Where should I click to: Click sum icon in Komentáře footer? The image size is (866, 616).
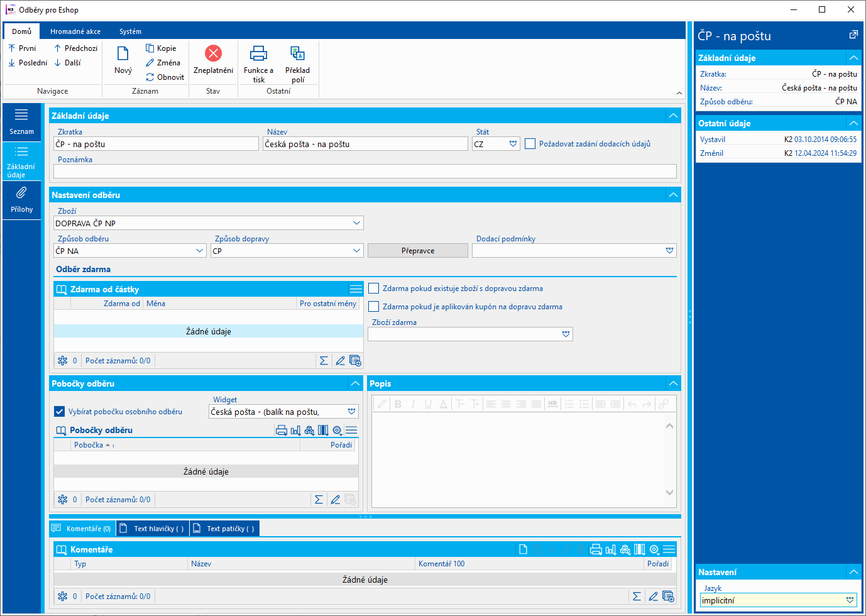[x=637, y=597]
